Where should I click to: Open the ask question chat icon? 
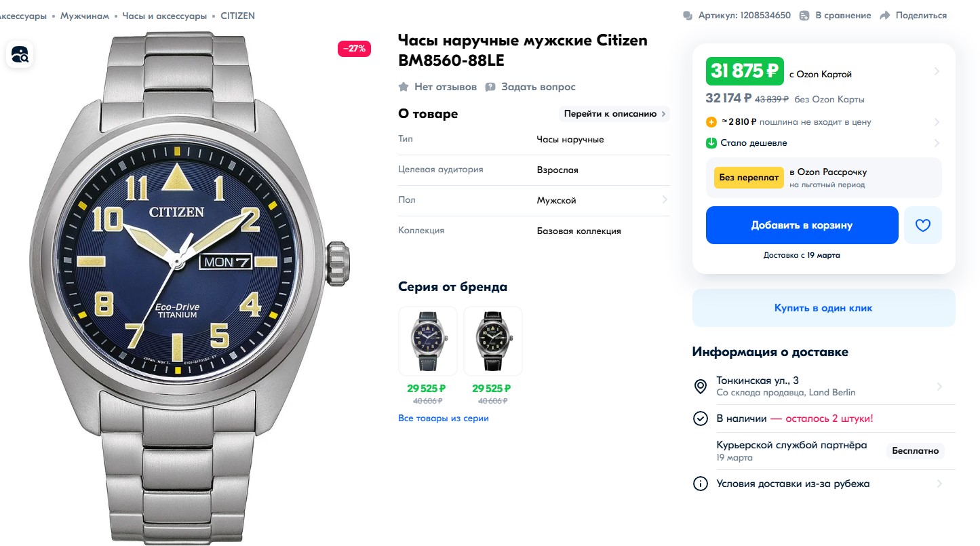click(x=490, y=87)
